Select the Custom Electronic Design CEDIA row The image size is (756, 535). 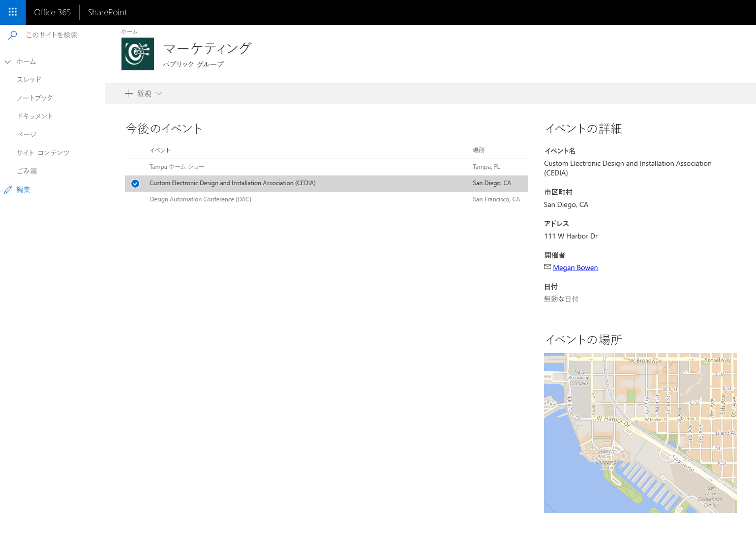click(x=326, y=184)
